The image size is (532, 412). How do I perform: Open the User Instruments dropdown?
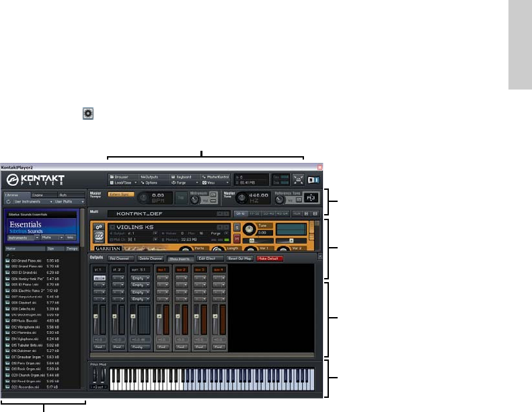coord(33,202)
